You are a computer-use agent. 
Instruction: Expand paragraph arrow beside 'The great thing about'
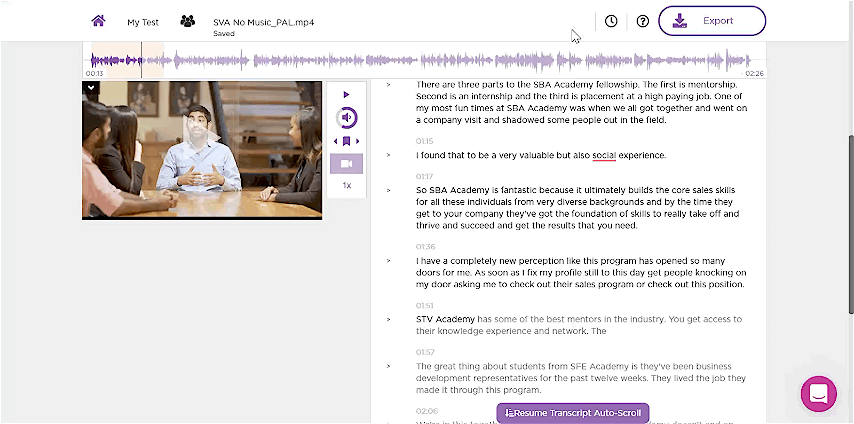pos(388,366)
